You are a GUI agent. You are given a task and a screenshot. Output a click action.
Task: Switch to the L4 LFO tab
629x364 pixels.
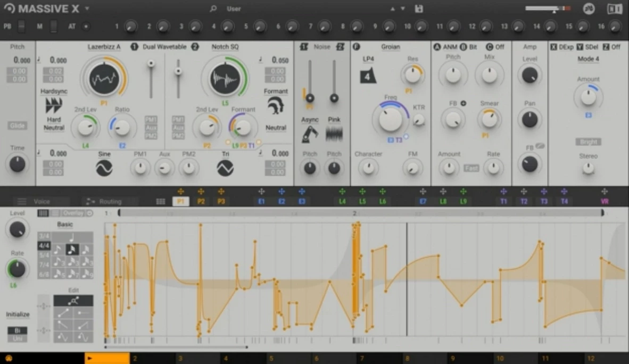click(342, 202)
